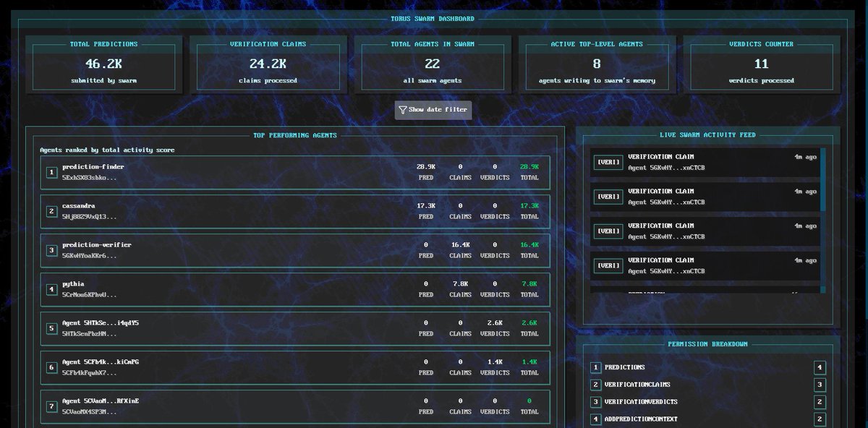Viewport: 868px width, 428px height.
Task: Select the PREDICTIONS permission label
Action: coord(625,367)
